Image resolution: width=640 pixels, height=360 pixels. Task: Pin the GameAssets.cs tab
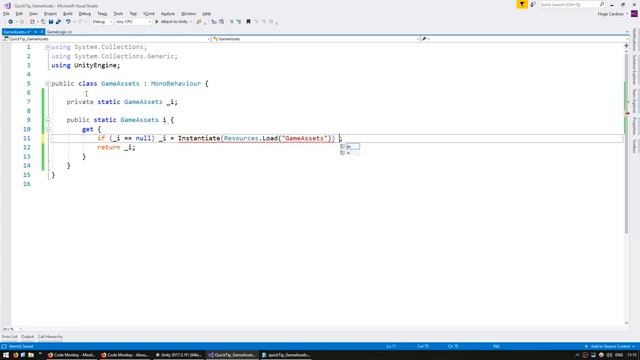(x=36, y=32)
